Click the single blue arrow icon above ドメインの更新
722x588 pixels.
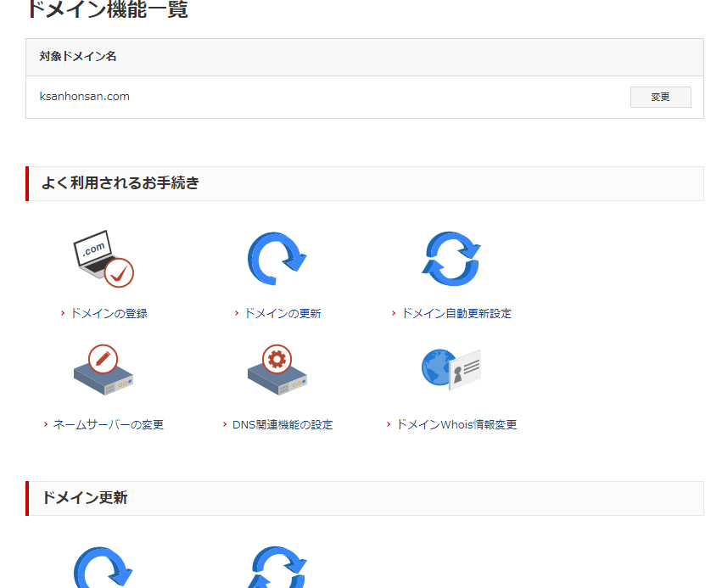click(x=277, y=259)
